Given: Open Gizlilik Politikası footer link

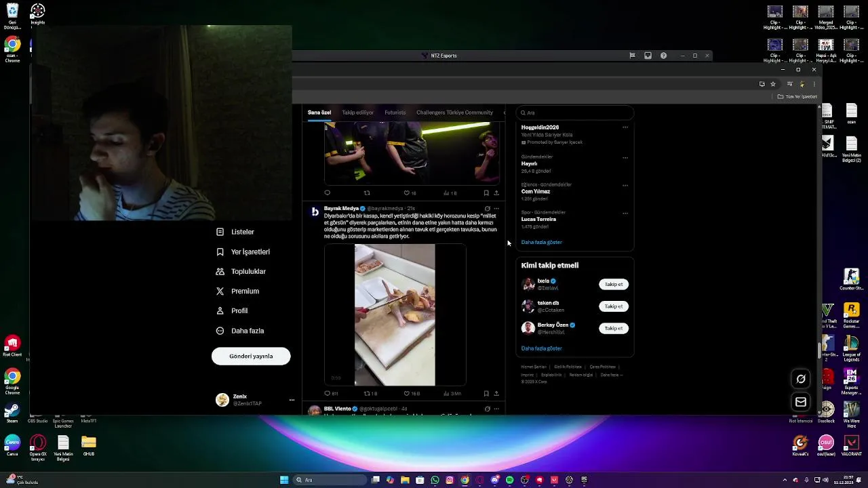Looking at the screenshot, I should coord(568,367).
